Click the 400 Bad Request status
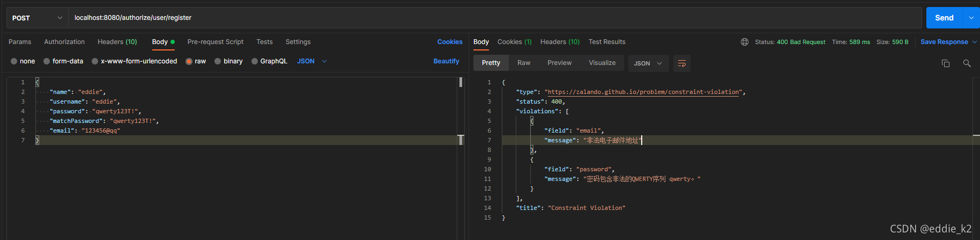 click(801, 42)
